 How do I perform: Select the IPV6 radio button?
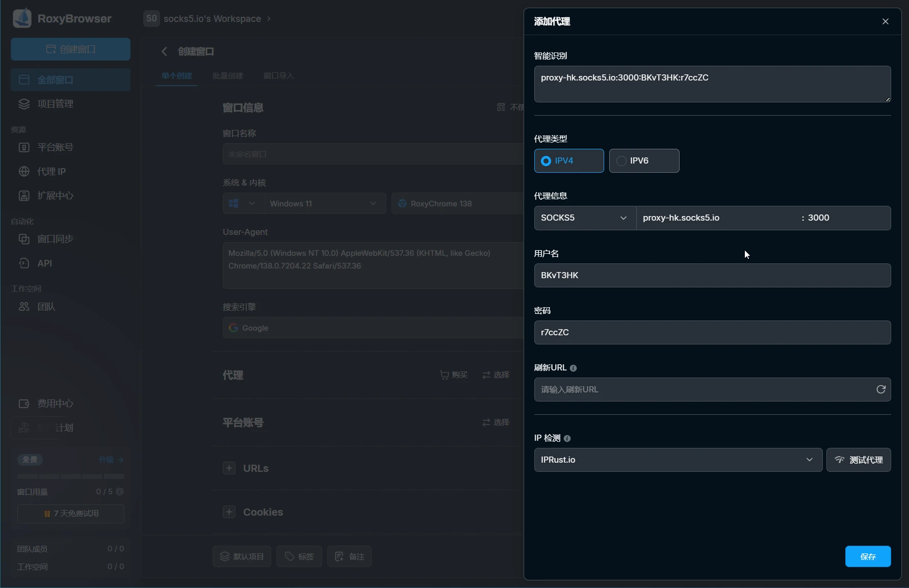(x=644, y=161)
